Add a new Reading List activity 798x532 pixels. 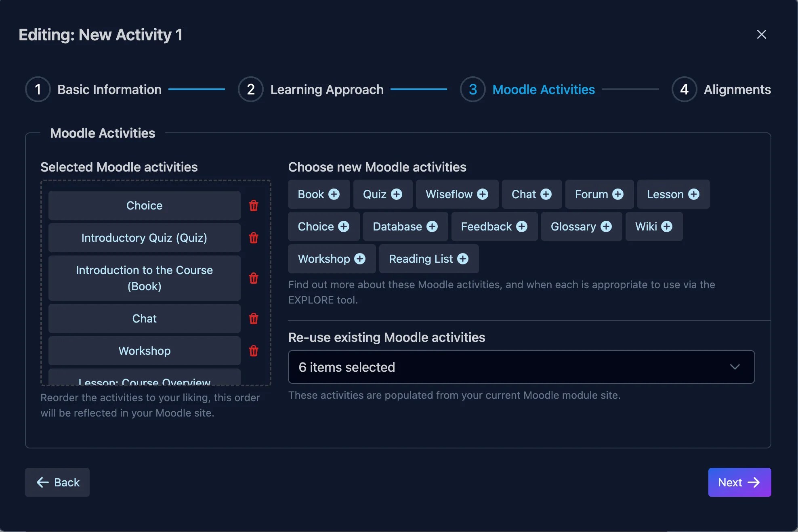428,259
